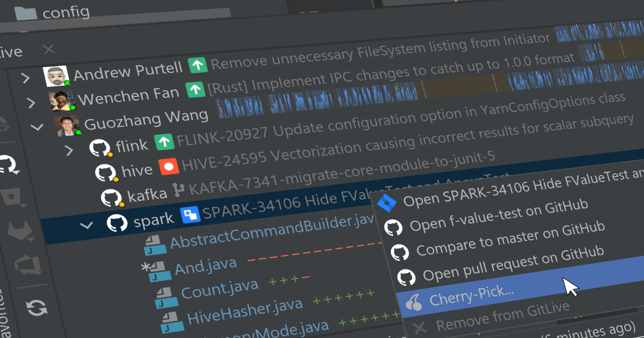
Task: Click the refresh icon in left sidebar
Action: click(x=37, y=308)
